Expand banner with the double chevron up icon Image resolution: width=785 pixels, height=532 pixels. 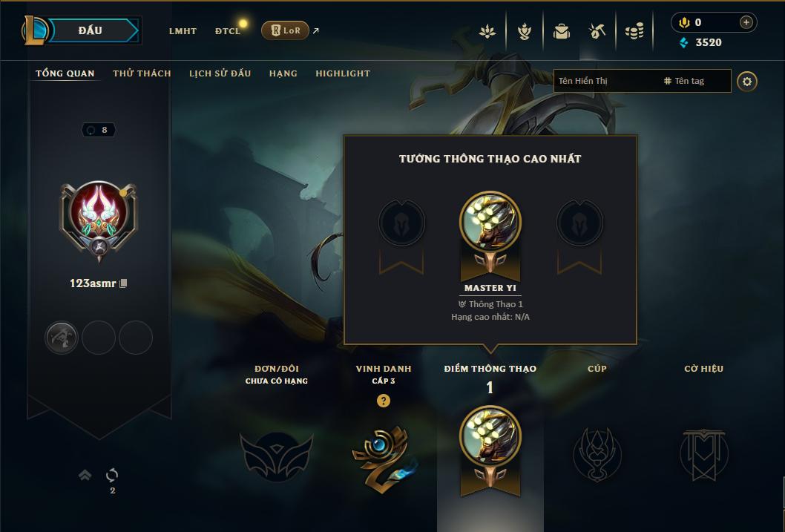tap(85, 475)
